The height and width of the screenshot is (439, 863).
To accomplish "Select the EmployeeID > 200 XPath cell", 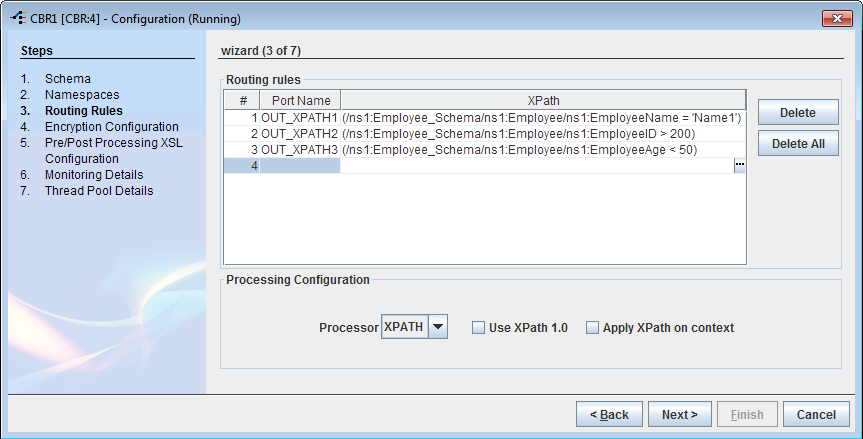I will [543, 134].
